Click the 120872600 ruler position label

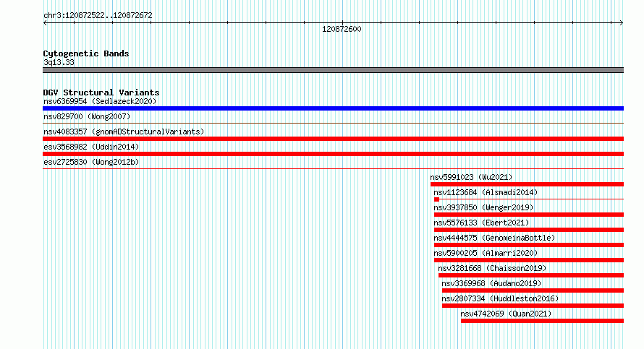click(x=342, y=29)
